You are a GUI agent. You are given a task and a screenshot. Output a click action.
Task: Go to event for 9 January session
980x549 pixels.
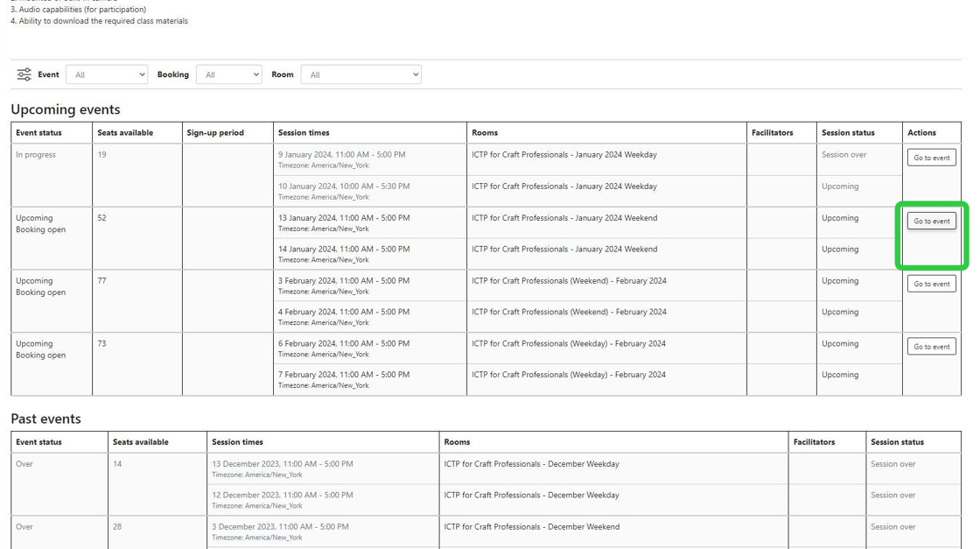[x=931, y=158]
